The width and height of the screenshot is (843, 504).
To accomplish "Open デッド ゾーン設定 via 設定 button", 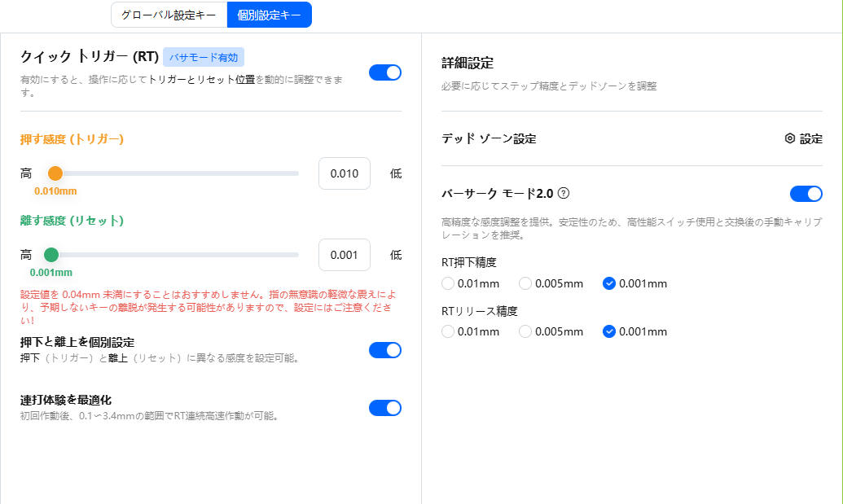I will tap(803, 139).
